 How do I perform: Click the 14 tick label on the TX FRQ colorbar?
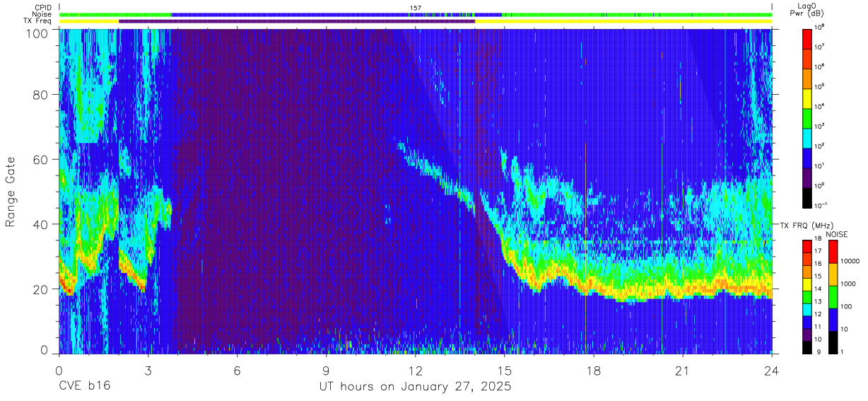point(818,289)
